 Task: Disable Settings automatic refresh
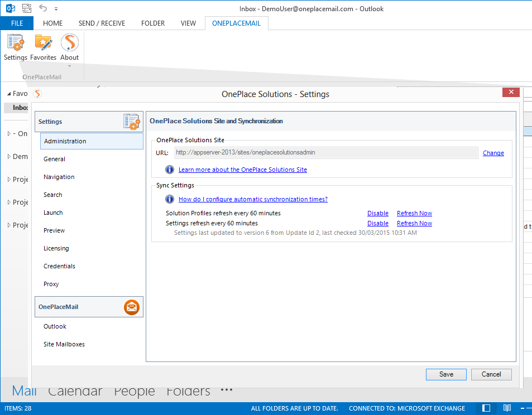click(x=377, y=223)
